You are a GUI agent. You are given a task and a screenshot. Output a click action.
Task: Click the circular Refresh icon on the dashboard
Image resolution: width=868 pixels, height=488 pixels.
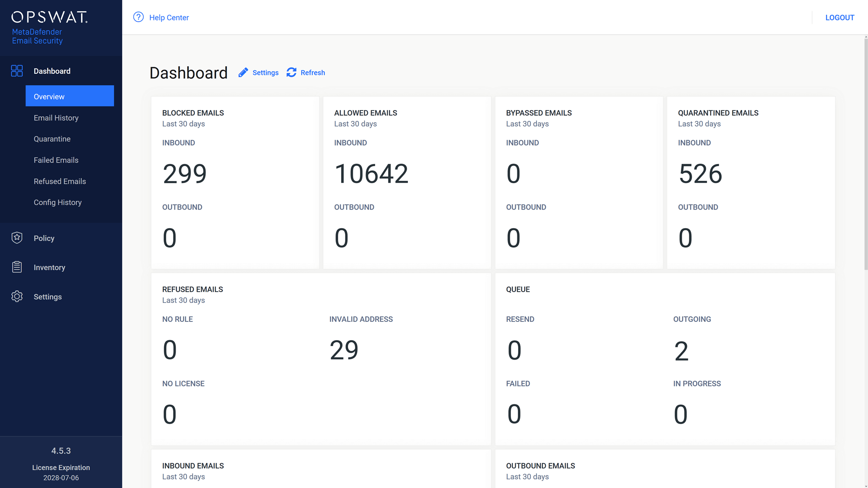291,72
